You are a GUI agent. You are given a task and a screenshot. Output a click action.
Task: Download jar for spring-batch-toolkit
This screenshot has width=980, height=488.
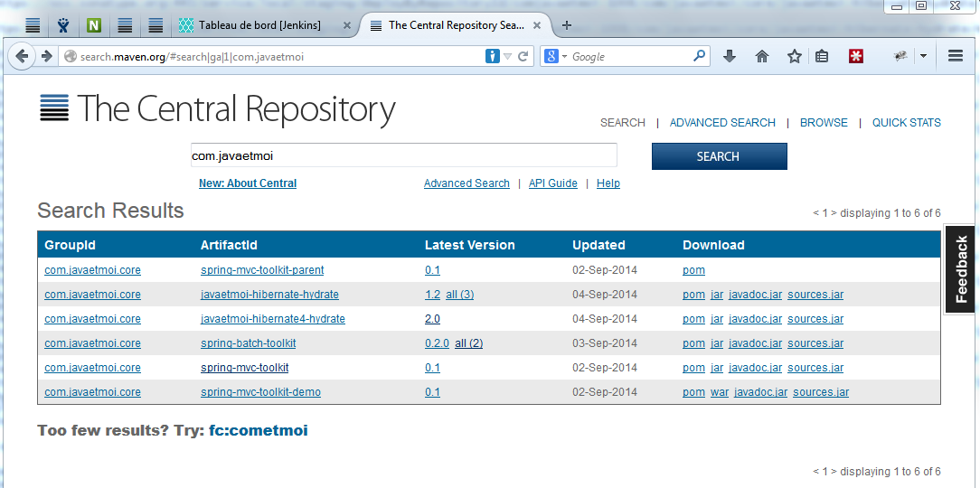click(x=717, y=343)
